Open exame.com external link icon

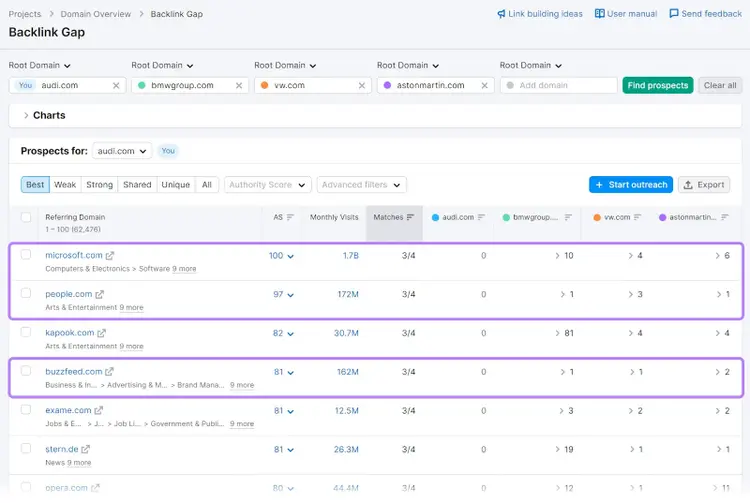pos(99,410)
